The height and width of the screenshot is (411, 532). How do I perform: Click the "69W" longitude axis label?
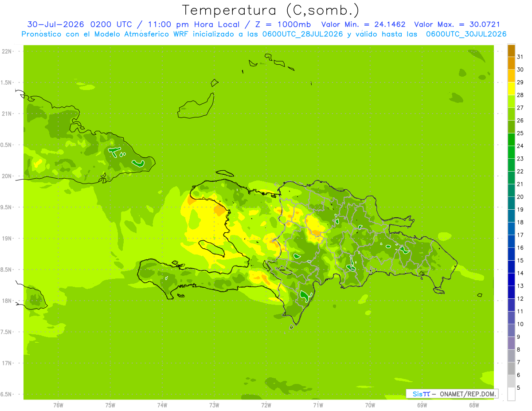tap(422, 405)
